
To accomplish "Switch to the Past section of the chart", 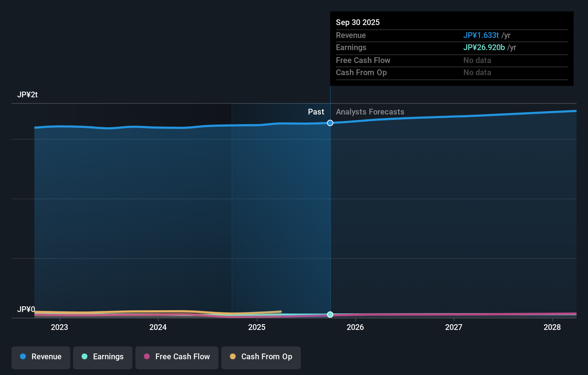I will (x=316, y=112).
